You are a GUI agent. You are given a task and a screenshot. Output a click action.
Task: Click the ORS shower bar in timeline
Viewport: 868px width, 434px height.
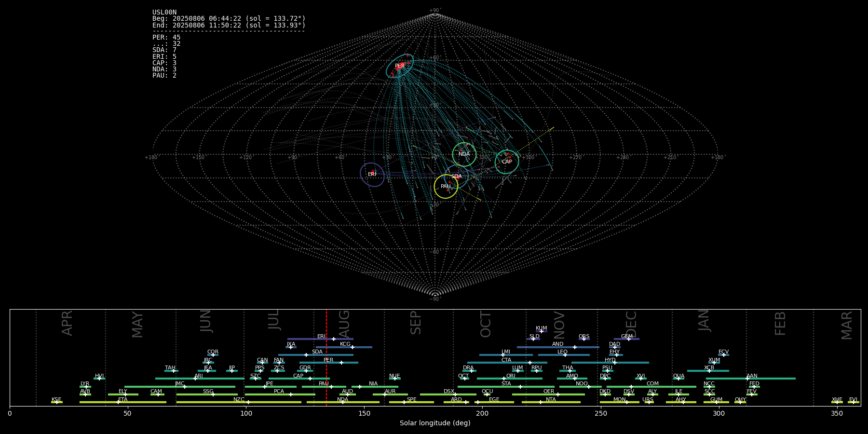584,339
